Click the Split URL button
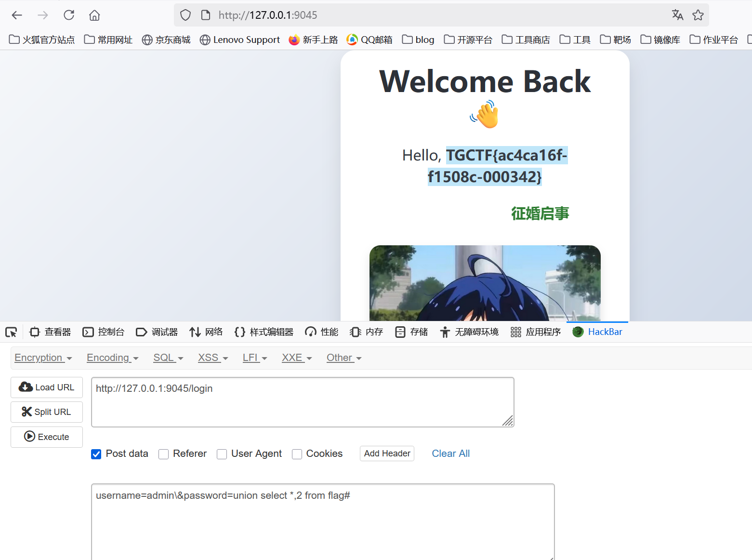 tap(47, 412)
